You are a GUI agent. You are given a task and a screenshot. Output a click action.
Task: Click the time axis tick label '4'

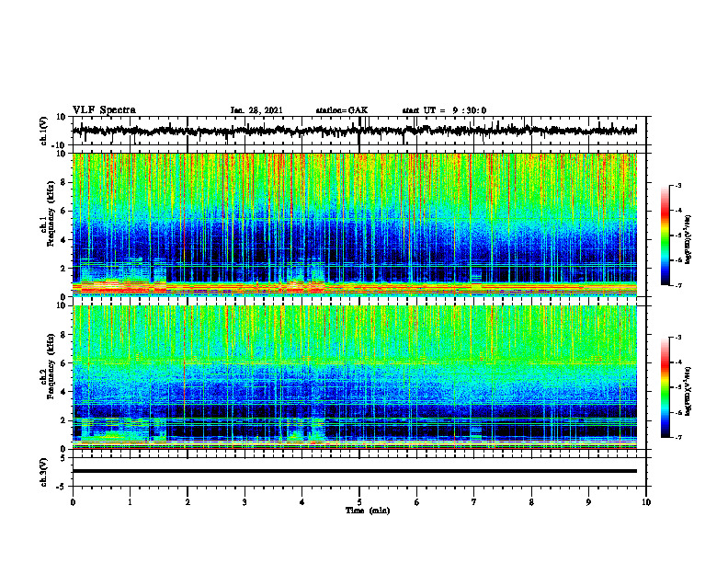[302, 502]
